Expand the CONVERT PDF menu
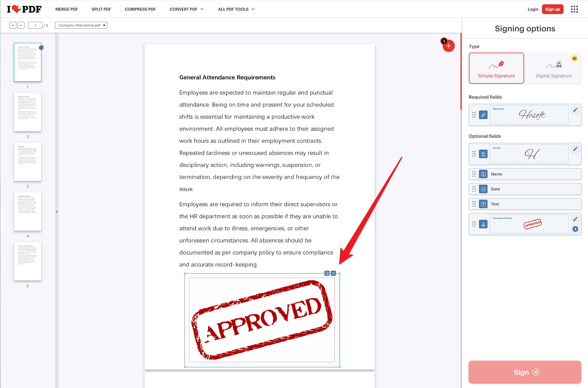 186,9
